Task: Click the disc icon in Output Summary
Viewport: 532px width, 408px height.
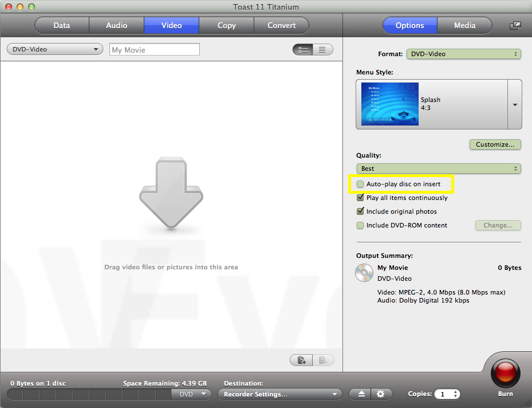Action: (x=364, y=273)
